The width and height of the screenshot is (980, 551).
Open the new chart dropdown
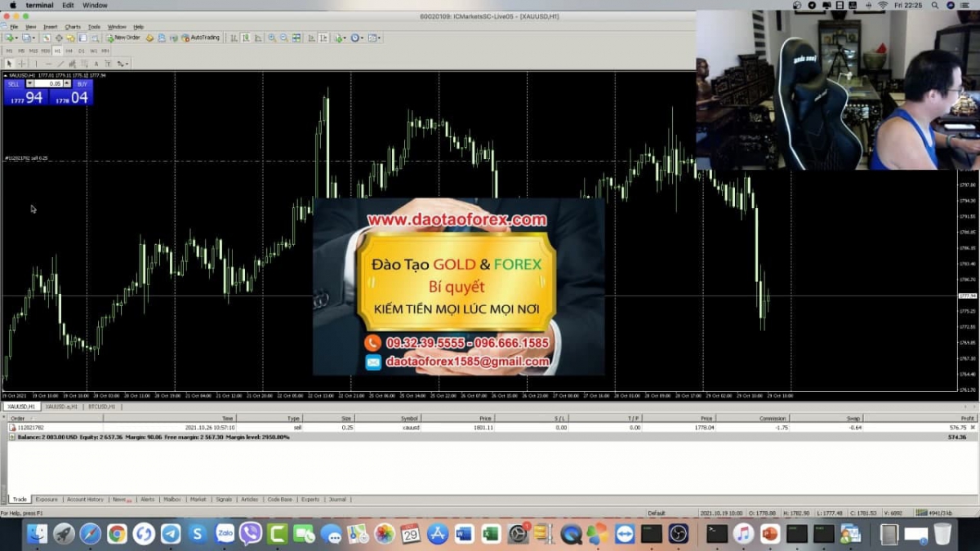point(11,38)
